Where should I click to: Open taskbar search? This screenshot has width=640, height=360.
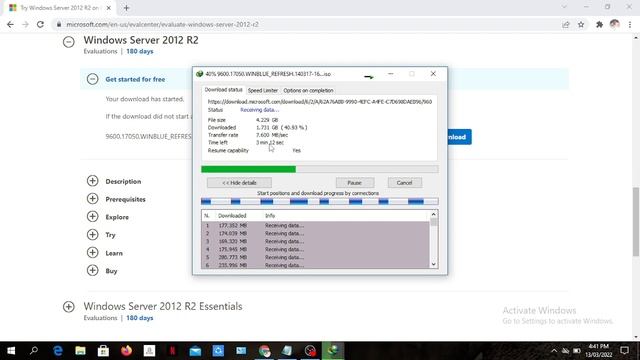point(34,351)
